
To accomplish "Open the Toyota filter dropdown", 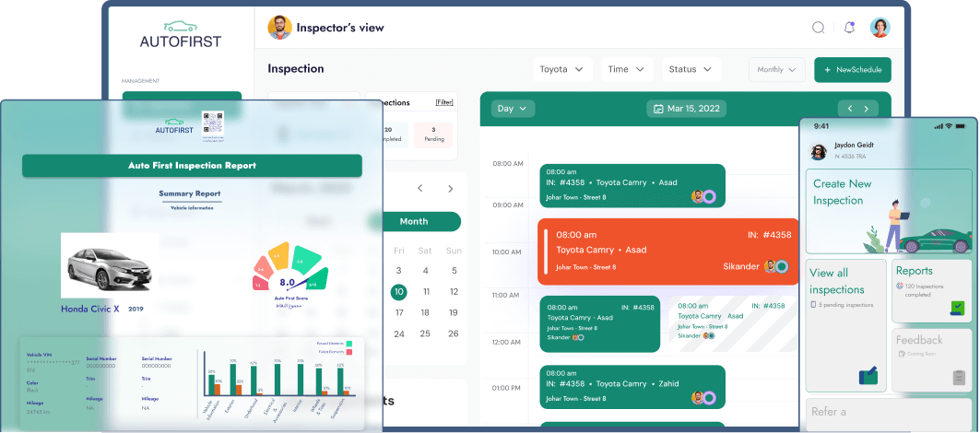I will coord(561,69).
